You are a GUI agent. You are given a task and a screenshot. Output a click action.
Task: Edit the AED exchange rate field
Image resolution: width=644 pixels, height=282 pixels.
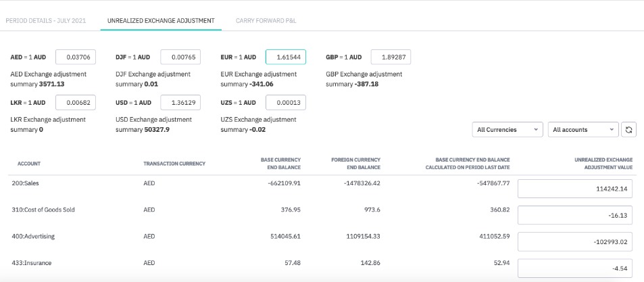75,57
